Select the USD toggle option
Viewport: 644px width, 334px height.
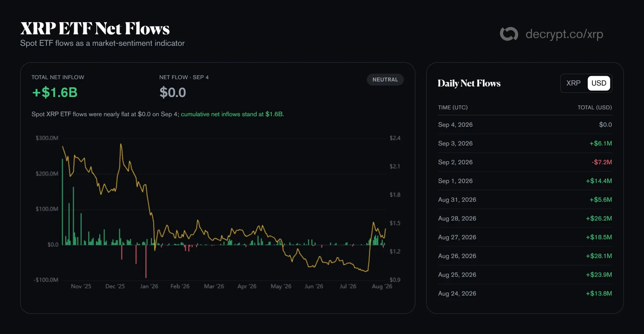click(599, 83)
